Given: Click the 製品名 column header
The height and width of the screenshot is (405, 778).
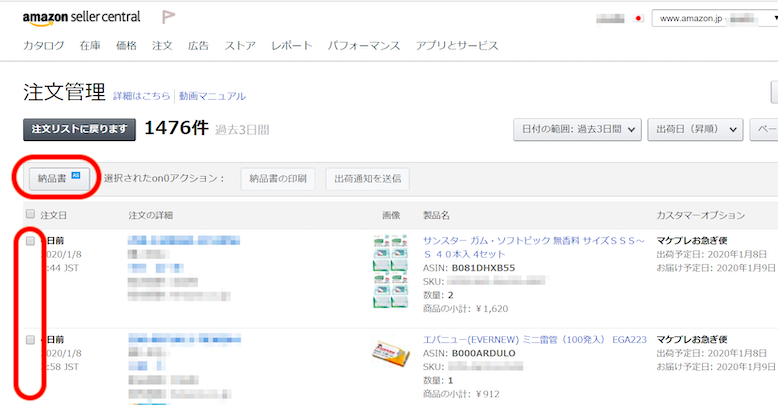Looking at the screenshot, I should pyautogui.click(x=436, y=215).
